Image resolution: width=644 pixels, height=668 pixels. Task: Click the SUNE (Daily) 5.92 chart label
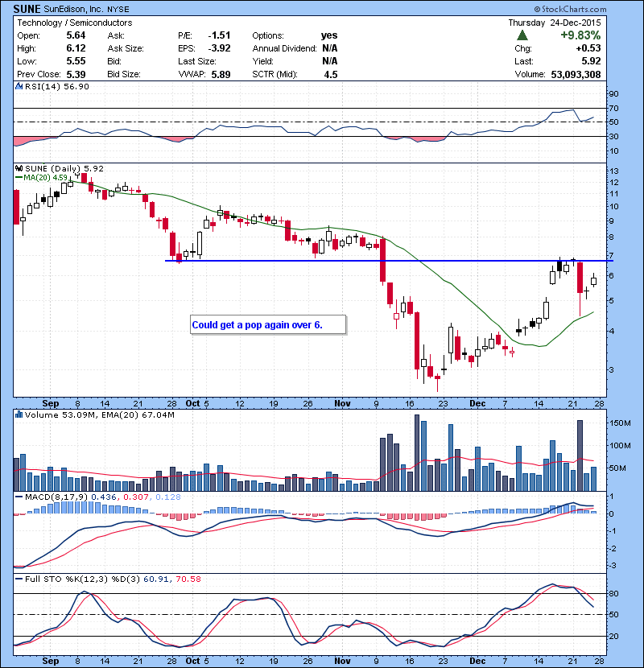coord(64,168)
